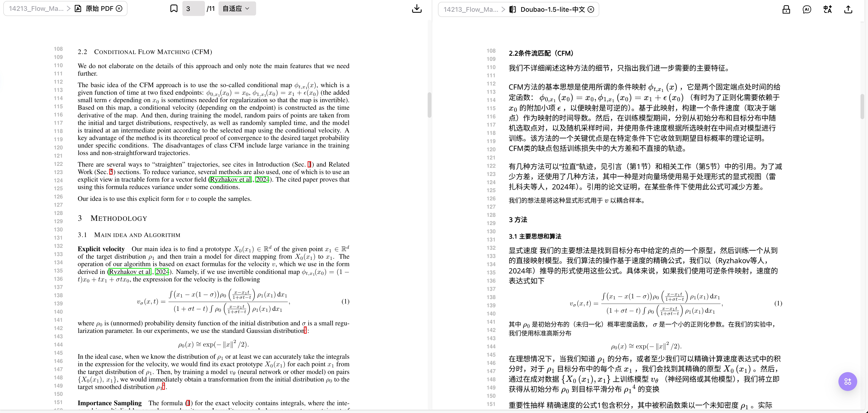Viewport: 868px width, 413px height.
Task: Download the original PDF file
Action: [x=417, y=8]
